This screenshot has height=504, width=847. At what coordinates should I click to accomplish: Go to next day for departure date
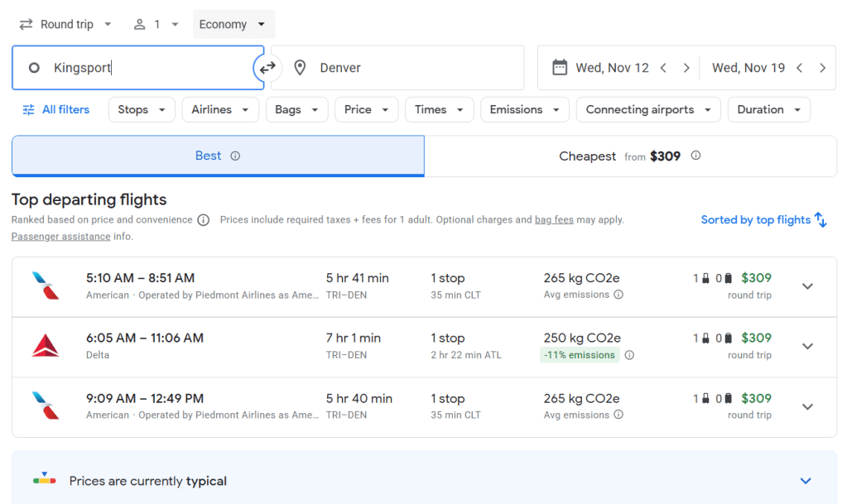coord(686,68)
